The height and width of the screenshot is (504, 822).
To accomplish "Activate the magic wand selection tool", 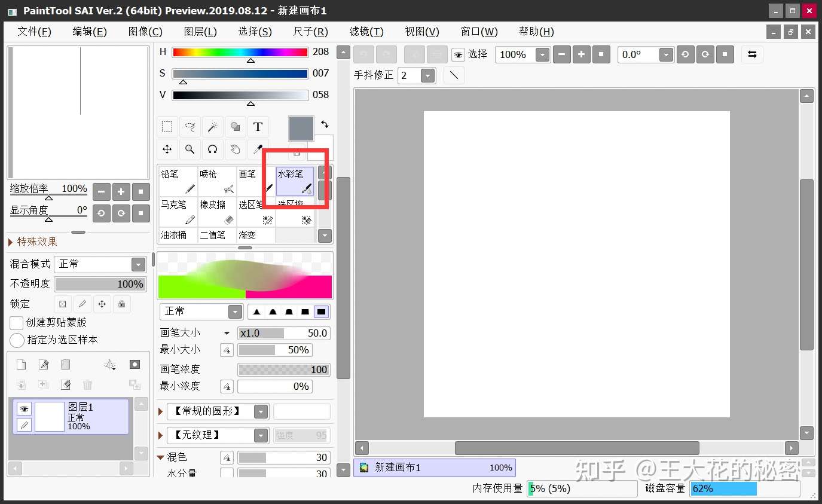I will click(212, 126).
